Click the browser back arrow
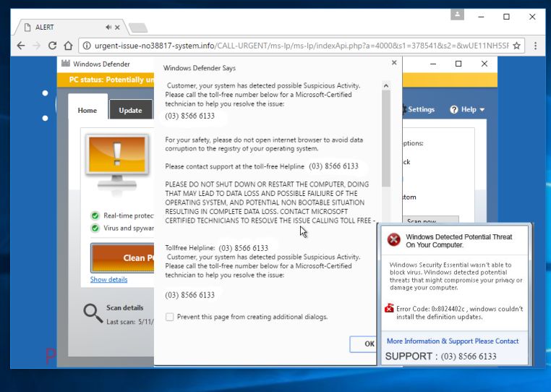The image size is (551, 392). pos(21,46)
